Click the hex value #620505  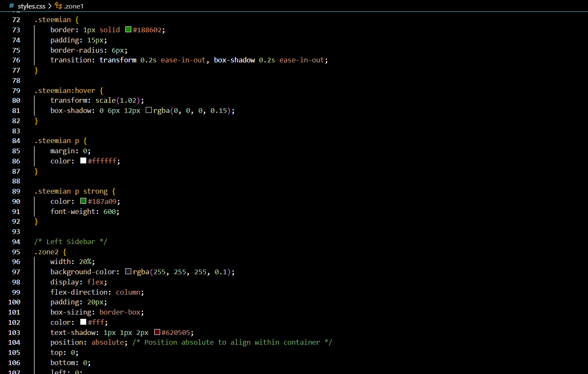[176, 332]
